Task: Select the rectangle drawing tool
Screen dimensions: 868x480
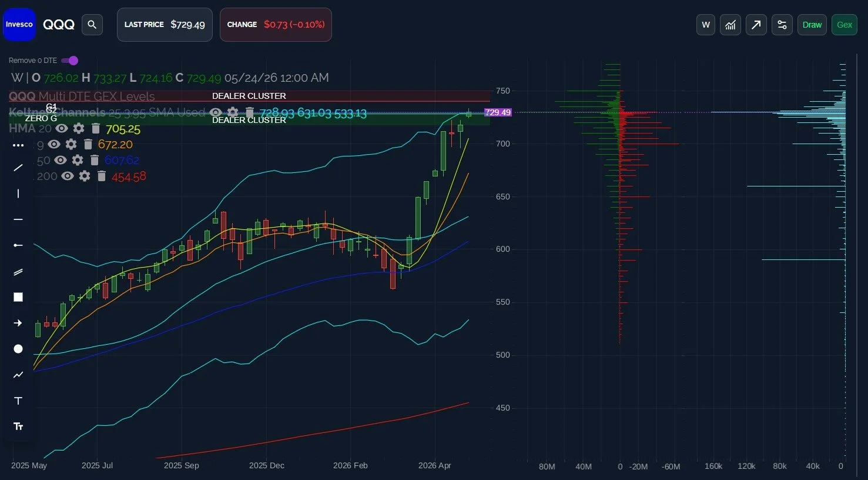Action: coord(18,297)
